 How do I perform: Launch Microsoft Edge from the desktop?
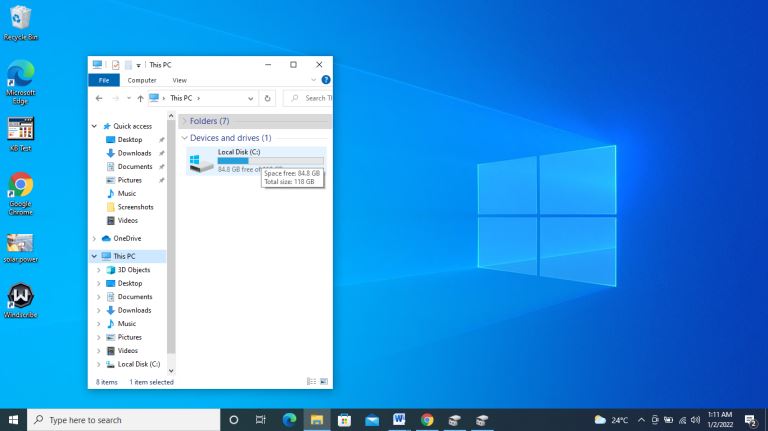coord(20,82)
